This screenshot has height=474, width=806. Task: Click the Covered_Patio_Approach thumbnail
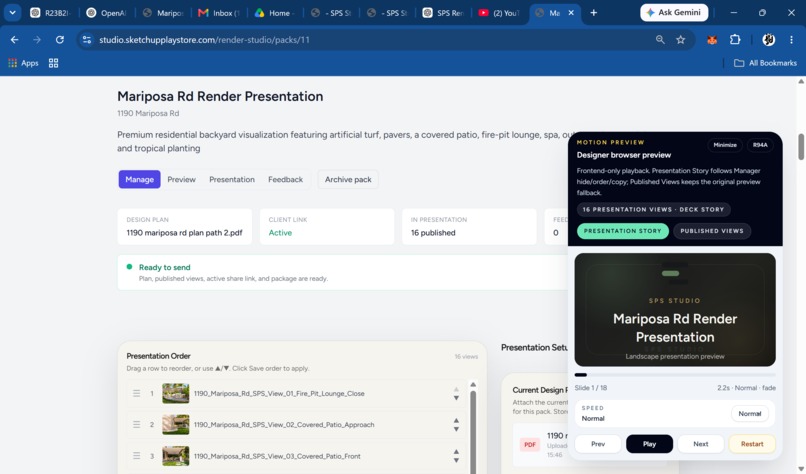(176, 425)
